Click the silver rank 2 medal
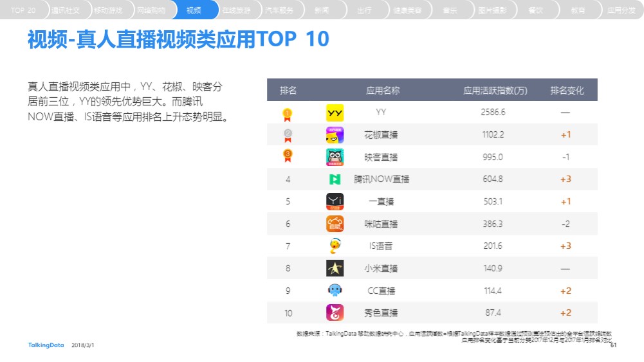The height and width of the screenshot is (362, 644). (288, 136)
